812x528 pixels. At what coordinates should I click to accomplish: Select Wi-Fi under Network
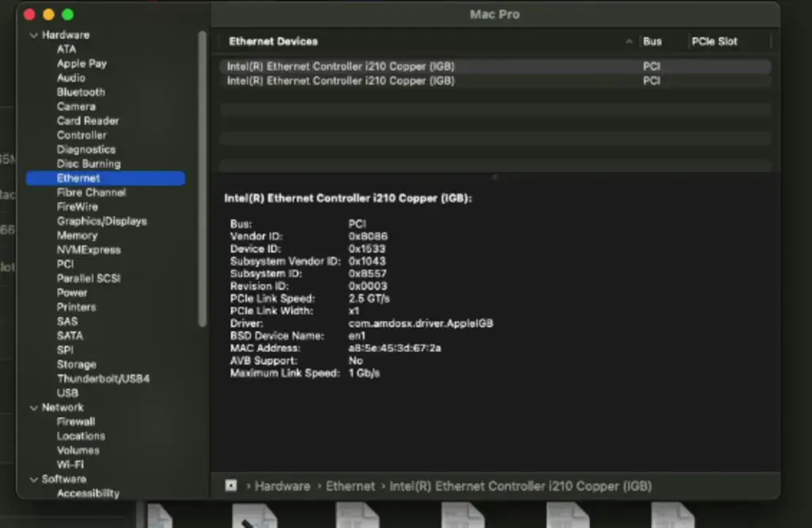(x=70, y=465)
